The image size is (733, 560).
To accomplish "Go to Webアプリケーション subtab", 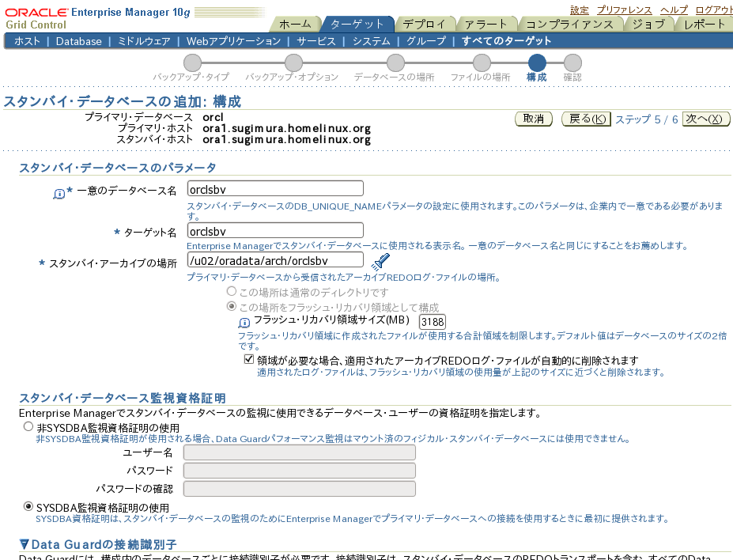I will coord(234,41).
